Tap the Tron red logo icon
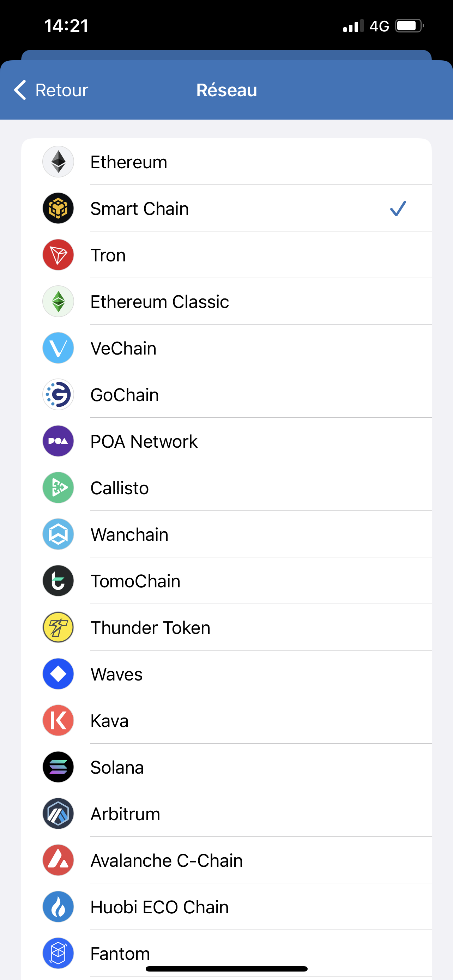Viewport: 453px width, 980px height. (x=58, y=255)
